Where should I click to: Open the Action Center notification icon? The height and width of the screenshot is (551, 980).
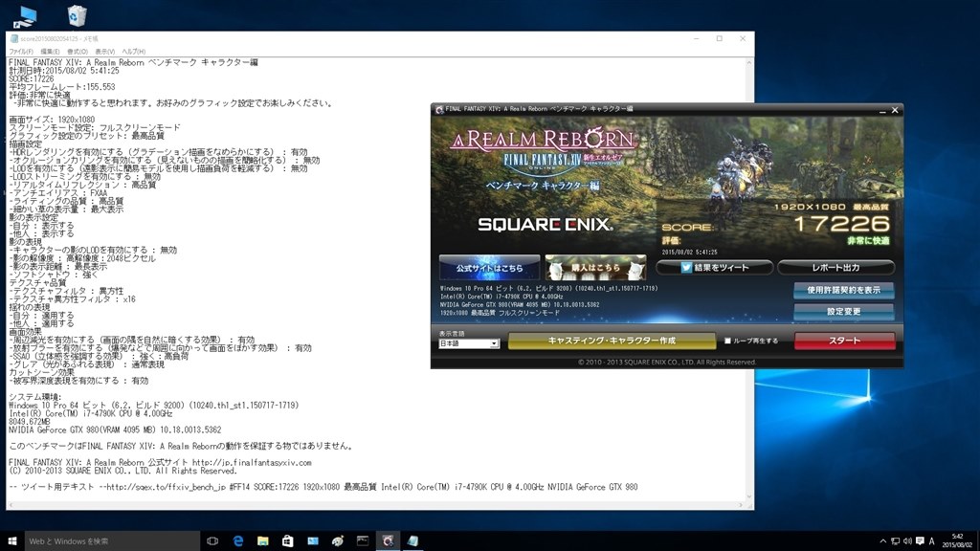[920, 541]
